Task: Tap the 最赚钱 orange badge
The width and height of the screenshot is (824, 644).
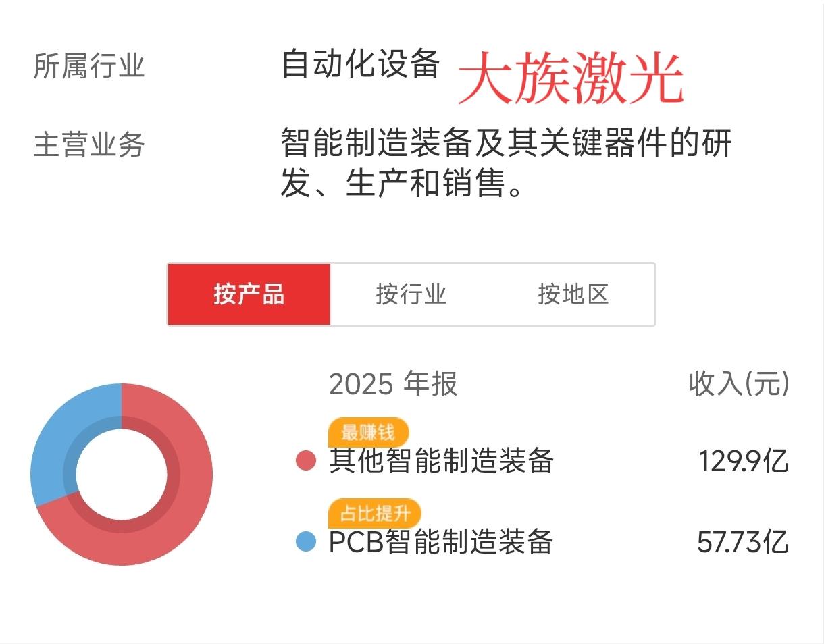Action: click(369, 432)
